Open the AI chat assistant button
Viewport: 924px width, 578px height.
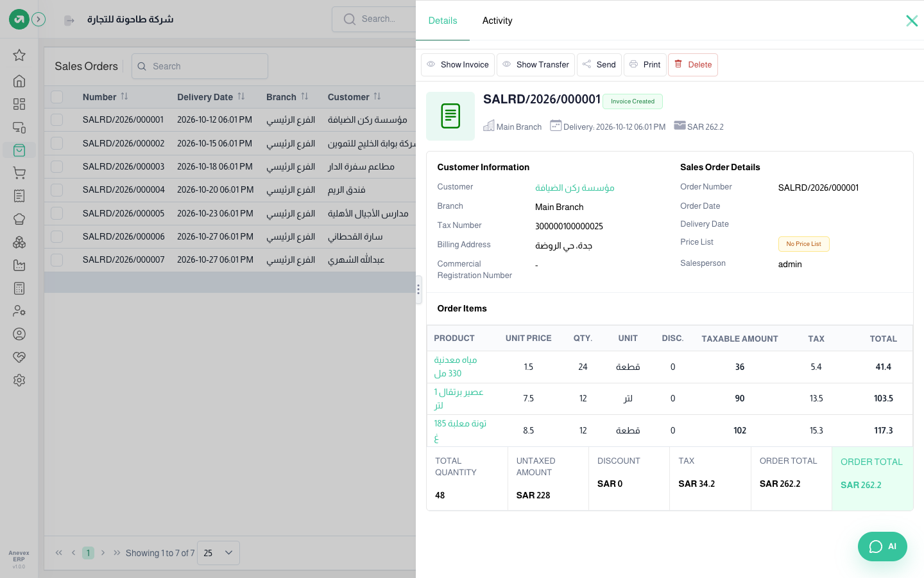[882, 547]
